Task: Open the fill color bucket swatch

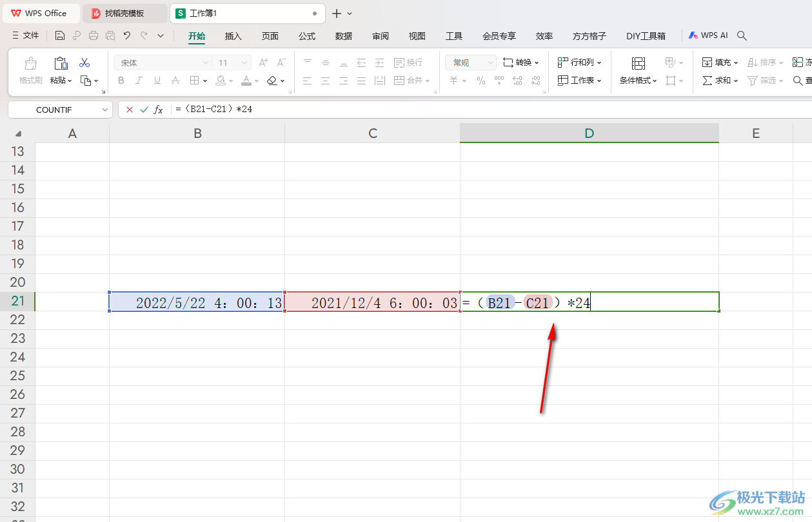Action: (x=221, y=81)
